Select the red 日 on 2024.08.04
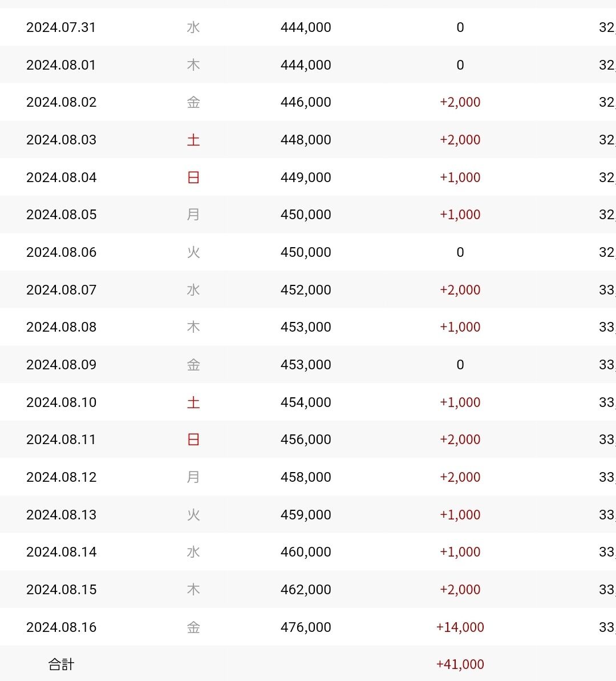 tap(193, 178)
